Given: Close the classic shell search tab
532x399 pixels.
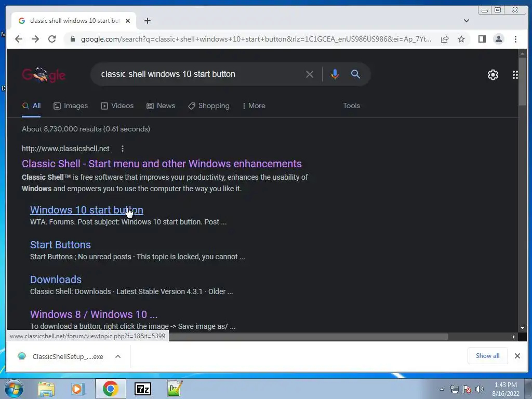Looking at the screenshot, I should point(128,21).
